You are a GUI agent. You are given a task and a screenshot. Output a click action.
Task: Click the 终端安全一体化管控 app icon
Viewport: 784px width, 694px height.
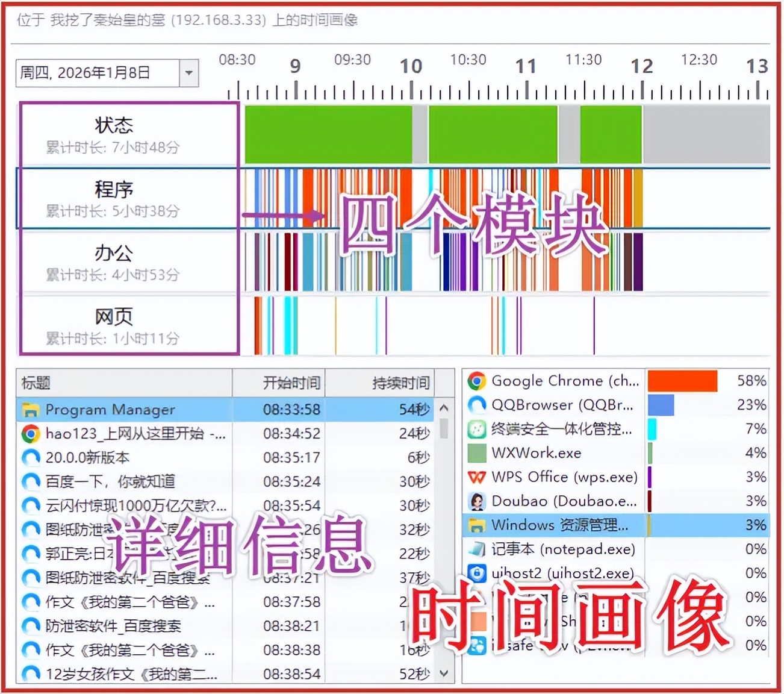tap(476, 429)
